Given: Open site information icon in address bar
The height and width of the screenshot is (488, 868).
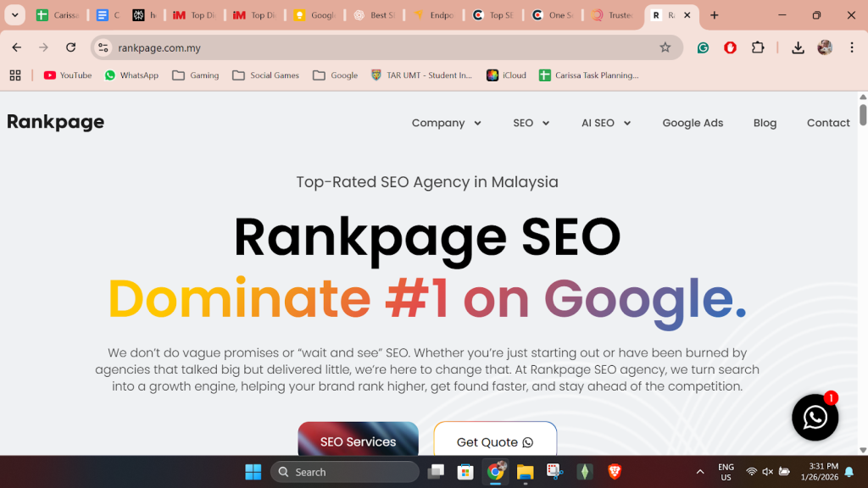Looking at the screenshot, I should [103, 47].
